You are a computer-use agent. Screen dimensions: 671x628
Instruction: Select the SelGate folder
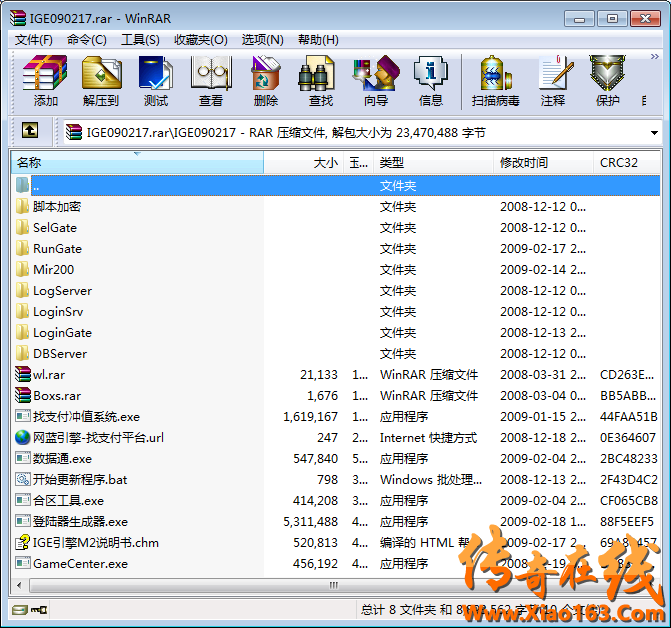click(x=55, y=228)
